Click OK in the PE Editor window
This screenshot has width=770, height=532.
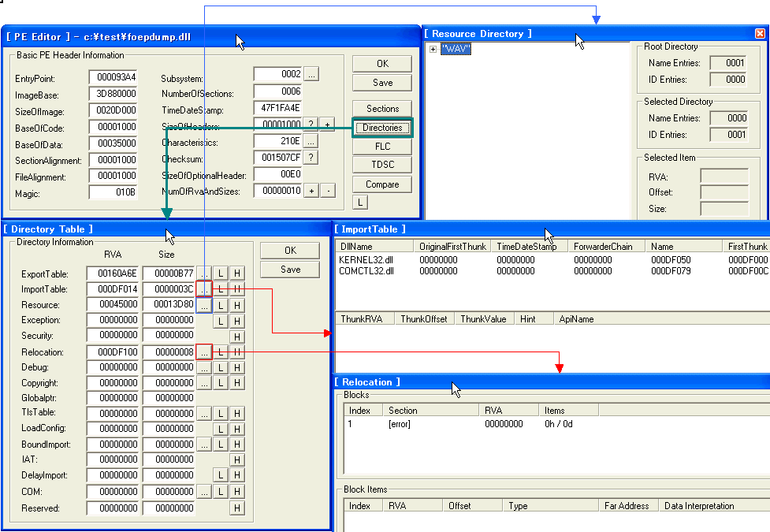[x=382, y=64]
